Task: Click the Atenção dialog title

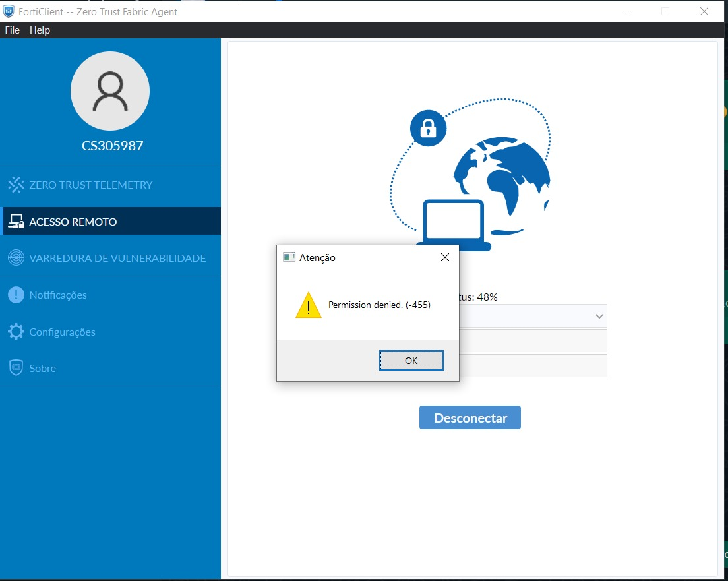Action: [317, 258]
